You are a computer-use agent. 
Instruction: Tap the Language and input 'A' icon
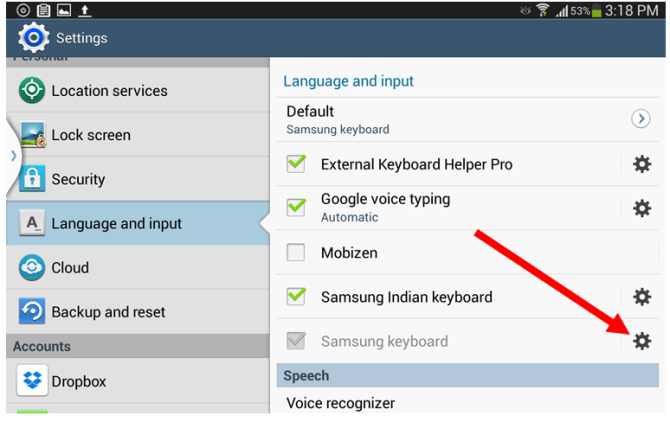32,223
